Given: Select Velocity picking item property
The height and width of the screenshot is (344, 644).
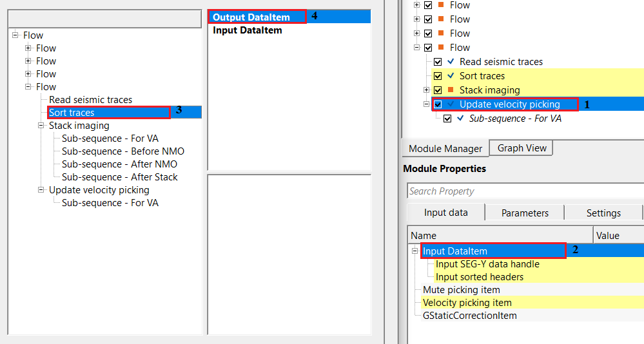Looking at the screenshot, I should 467,303.
